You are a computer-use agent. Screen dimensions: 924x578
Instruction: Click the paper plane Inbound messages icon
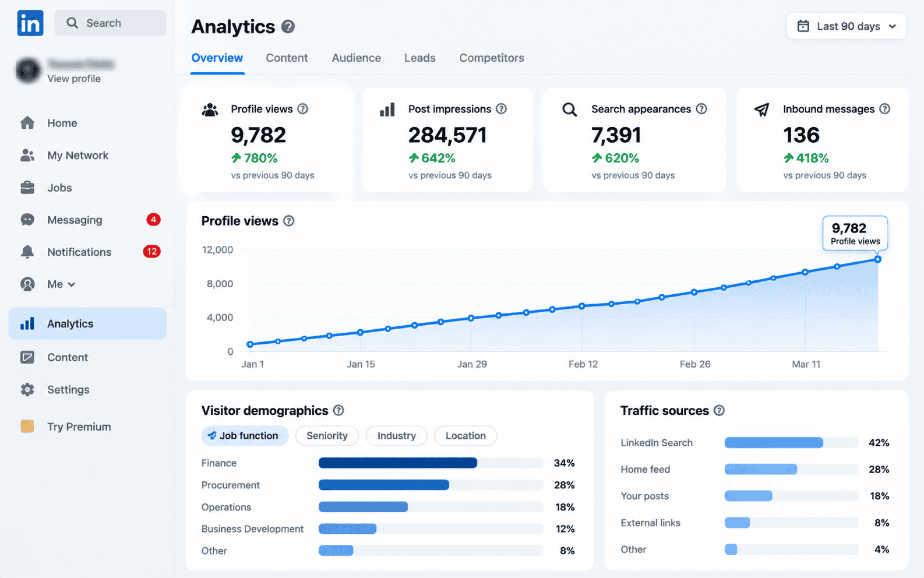point(762,110)
